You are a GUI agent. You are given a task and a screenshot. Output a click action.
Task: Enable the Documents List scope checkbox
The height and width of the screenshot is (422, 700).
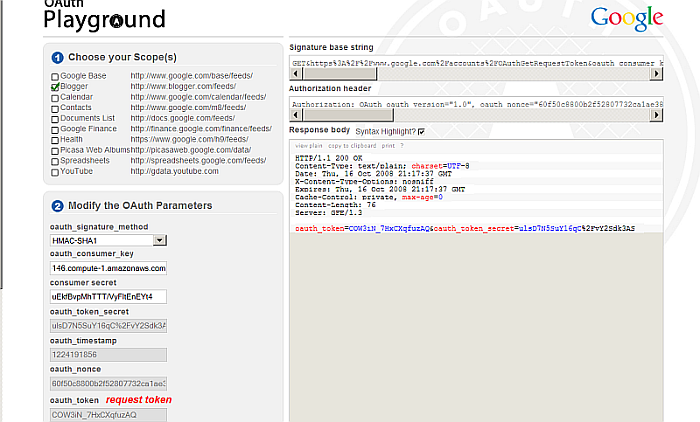point(55,119)
